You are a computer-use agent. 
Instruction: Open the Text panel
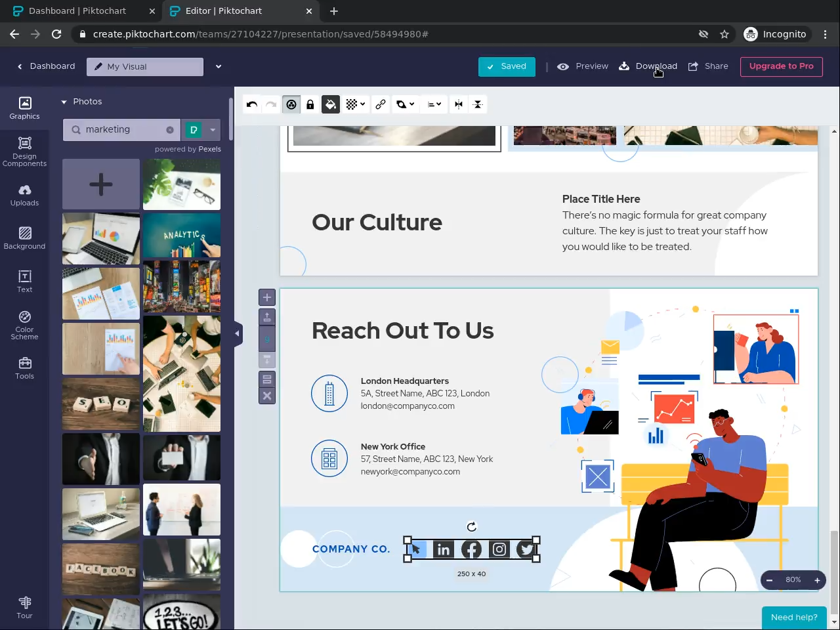pos(24,282)
